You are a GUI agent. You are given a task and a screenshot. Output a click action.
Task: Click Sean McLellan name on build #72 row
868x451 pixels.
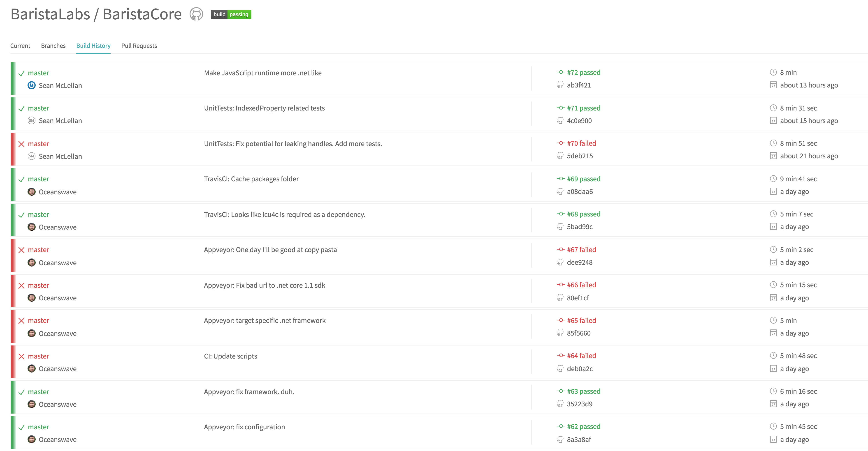pos(60,86)
